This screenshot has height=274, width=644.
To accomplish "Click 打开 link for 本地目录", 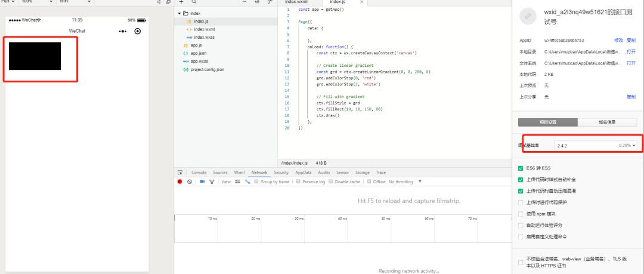I will point(631,52).
